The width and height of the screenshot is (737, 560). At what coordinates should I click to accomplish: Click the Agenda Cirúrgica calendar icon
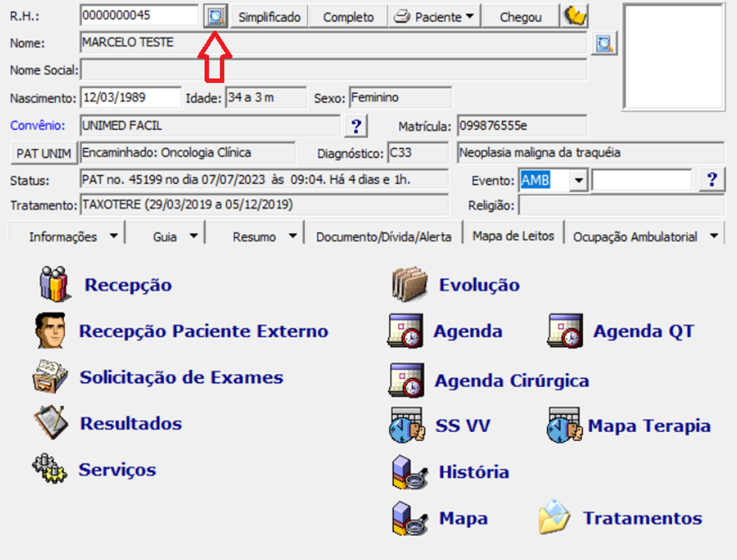(x=406, y=380)
